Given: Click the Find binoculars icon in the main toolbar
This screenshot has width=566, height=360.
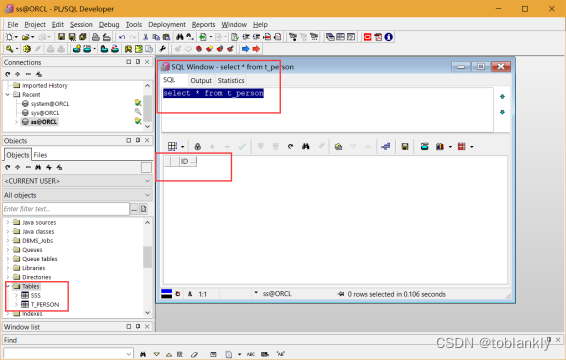Looking at the screenshot, I should click(x=179, y=37).
